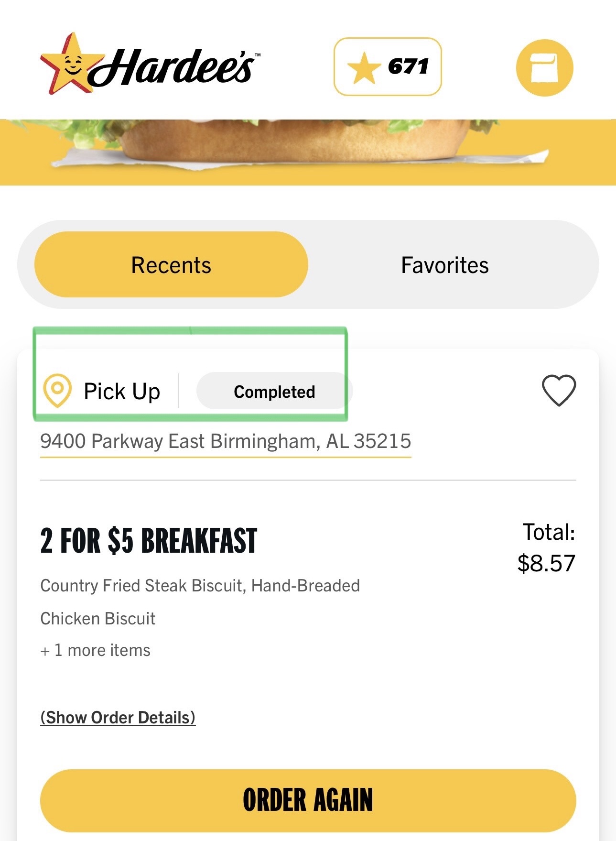The height and width of the screenshot is (841, 616).
Task: Switch to the Favorites tab
Action: tap(444, 265)
